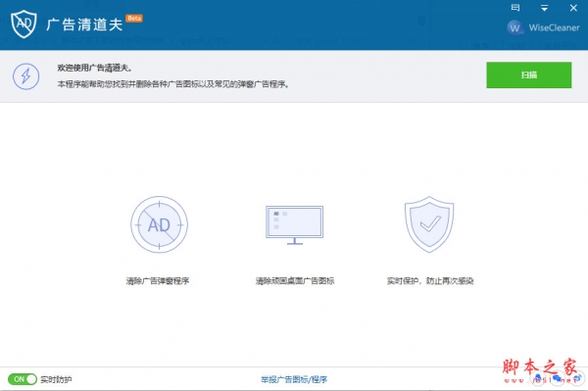Click the 本程序能帮助您找到 description line

(x=173, y=84)
